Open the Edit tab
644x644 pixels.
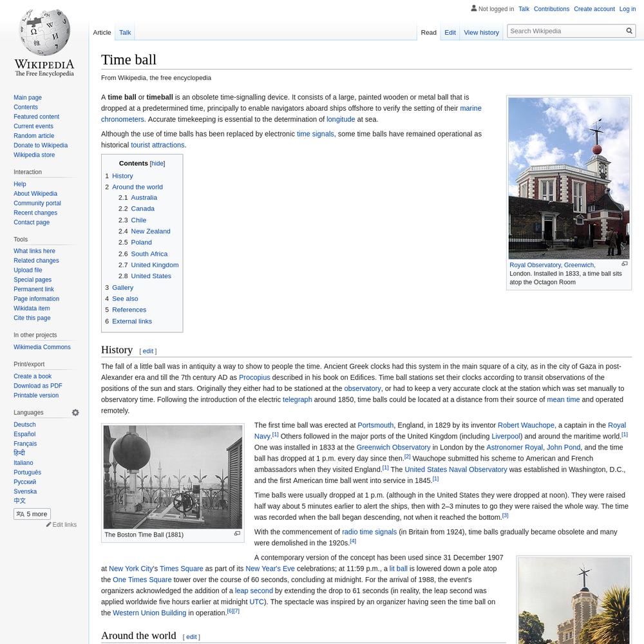point(450,32)
